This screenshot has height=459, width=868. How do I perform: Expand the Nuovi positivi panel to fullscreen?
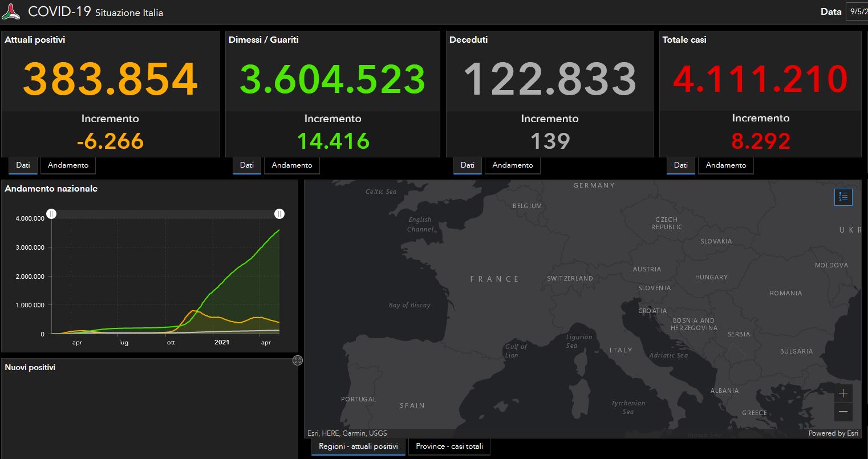(297, 360)
